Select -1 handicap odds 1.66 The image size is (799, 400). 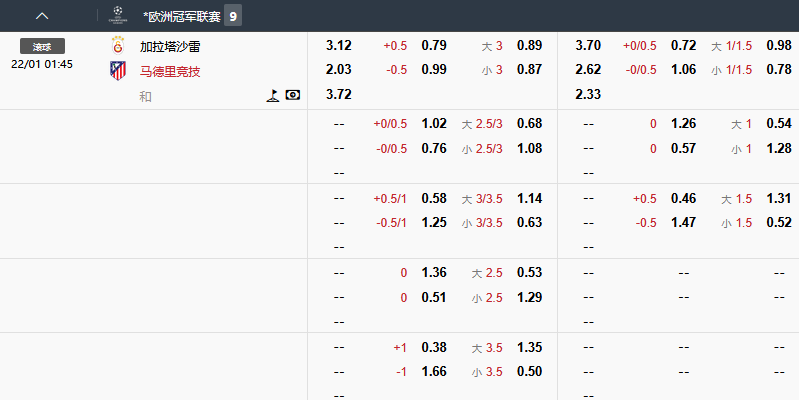pos(434,371)
